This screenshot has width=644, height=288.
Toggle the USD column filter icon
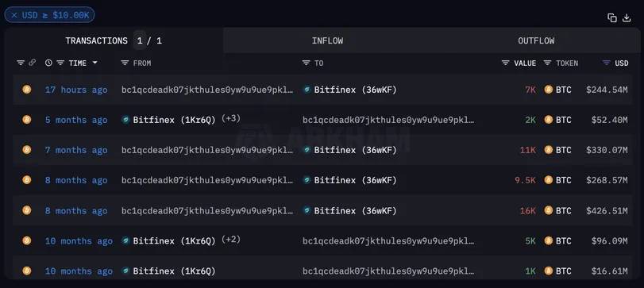(606, 63)
